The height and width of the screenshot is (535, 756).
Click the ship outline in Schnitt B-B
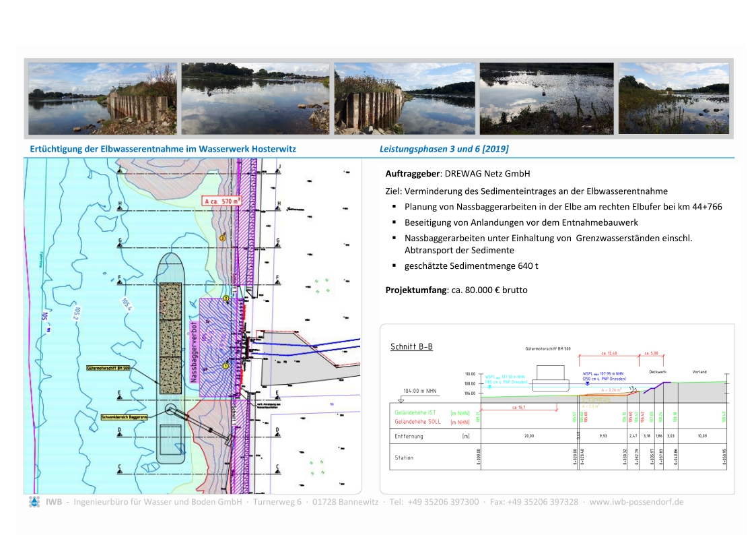[x=549, y=379]
